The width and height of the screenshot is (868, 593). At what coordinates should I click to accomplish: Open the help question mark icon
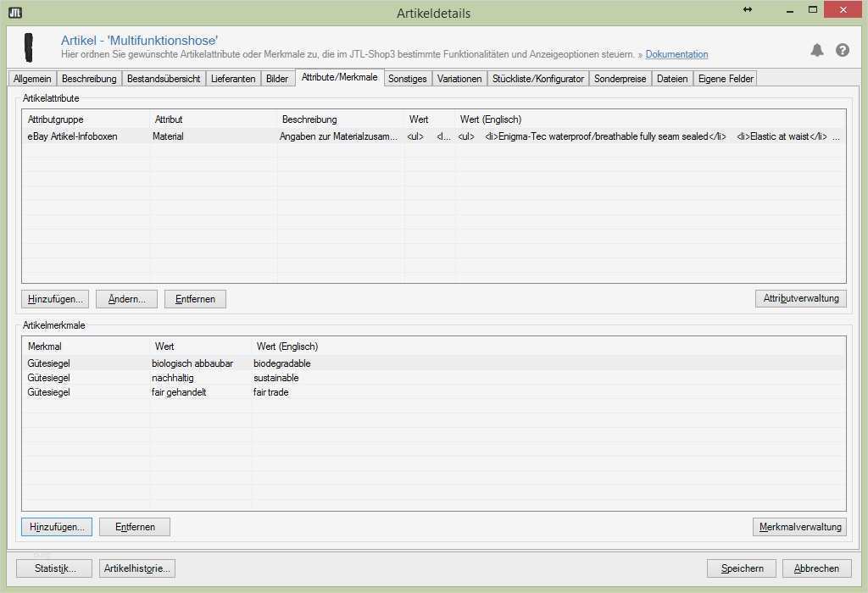[x=843, y=50]
